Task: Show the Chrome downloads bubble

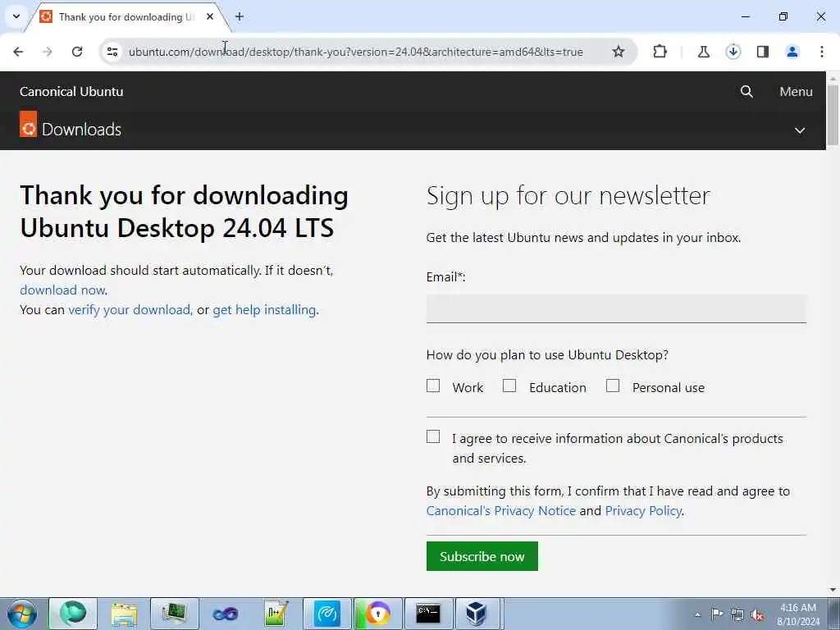Action: (x=733, y=52)
